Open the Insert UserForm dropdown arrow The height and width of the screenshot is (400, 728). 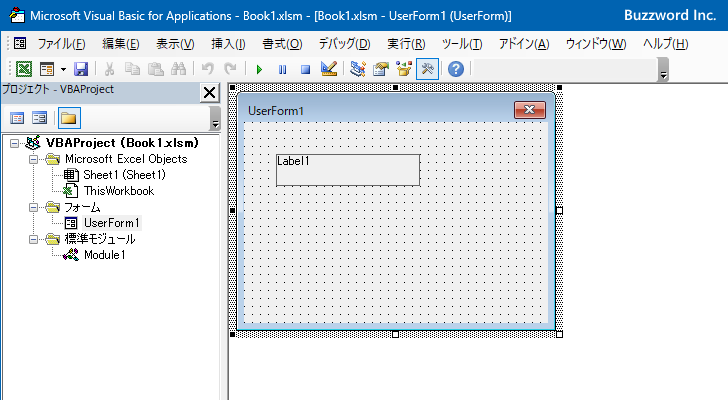[x=62, y=69]
